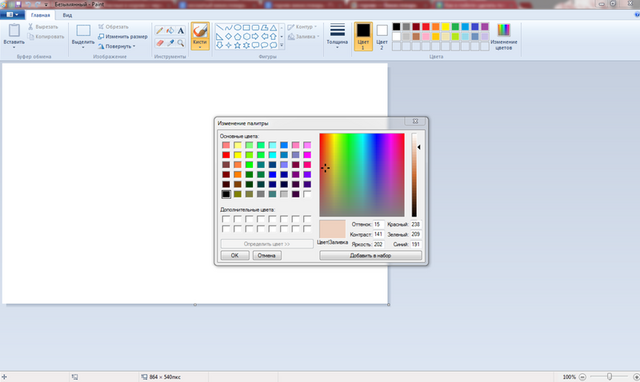Pick white swatch in dialog basic colors
640x382 pixels.
[x=307, y=194]
